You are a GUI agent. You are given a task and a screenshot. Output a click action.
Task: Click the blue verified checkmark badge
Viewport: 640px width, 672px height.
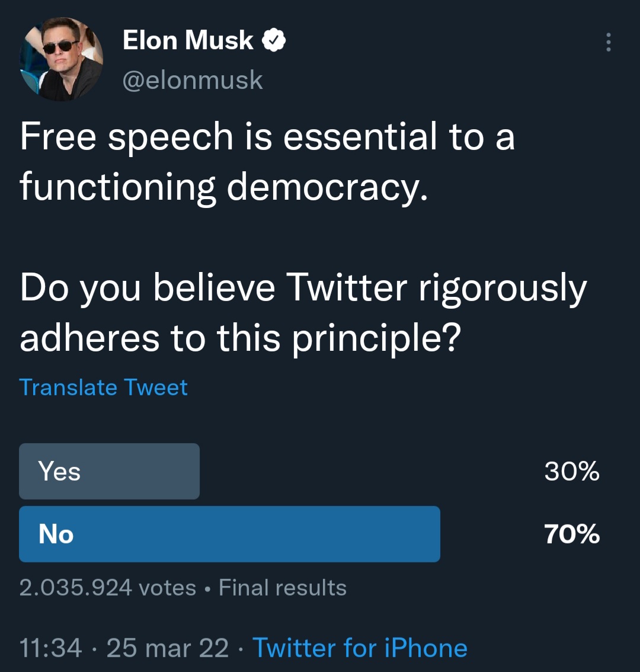274,40
